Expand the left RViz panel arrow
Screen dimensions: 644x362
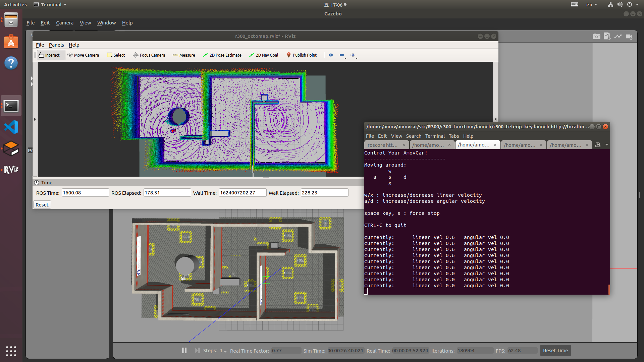35,119
